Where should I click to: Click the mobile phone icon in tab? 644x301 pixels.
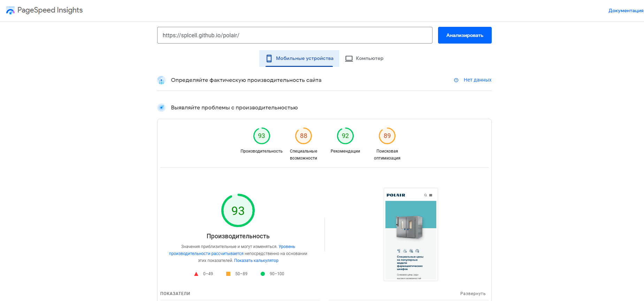pyautogui.click(x=269, y=58)
